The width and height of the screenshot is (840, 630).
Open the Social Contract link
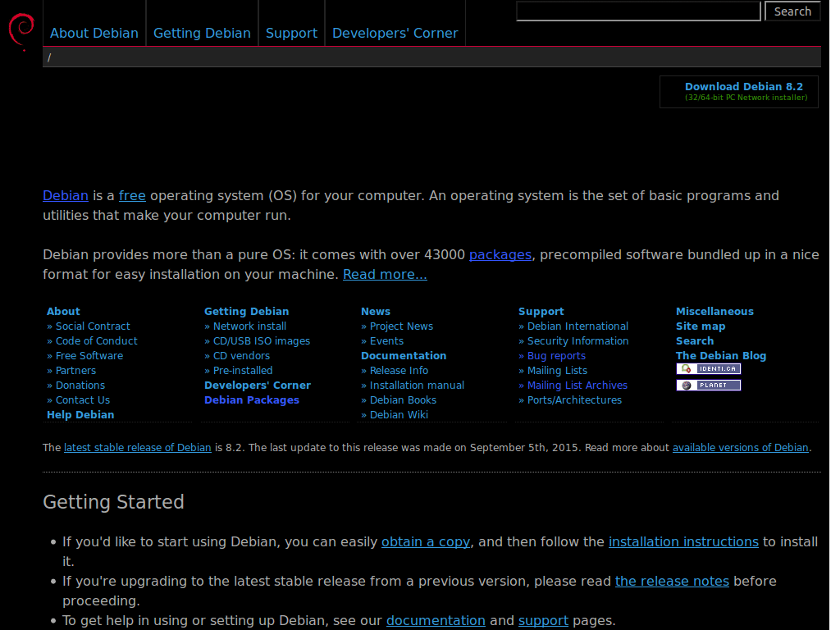93,326
